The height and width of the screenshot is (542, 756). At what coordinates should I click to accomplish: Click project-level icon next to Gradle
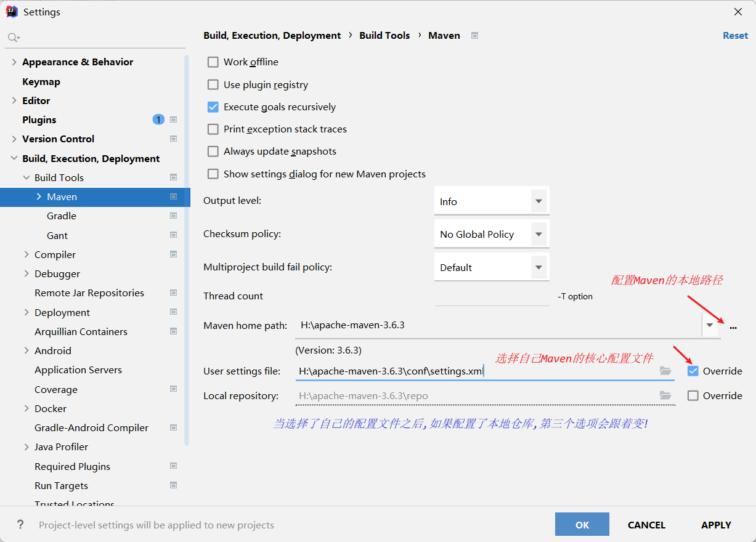point(173,216)
